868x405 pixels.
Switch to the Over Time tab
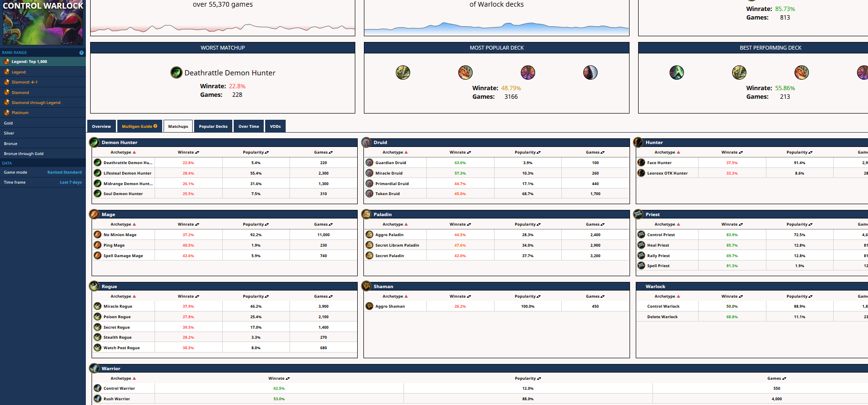coord(248,126)
